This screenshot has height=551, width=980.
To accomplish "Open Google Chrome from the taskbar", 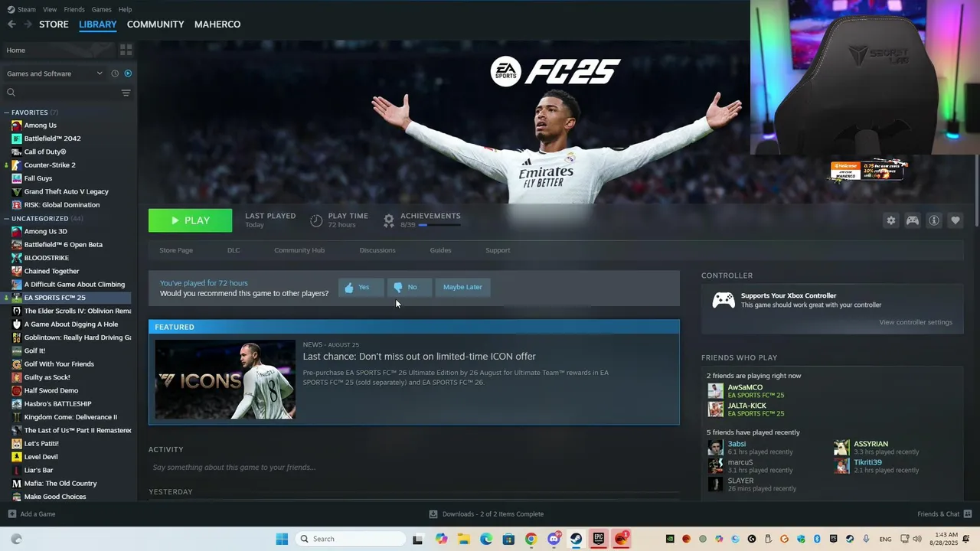I will point(531,539).
